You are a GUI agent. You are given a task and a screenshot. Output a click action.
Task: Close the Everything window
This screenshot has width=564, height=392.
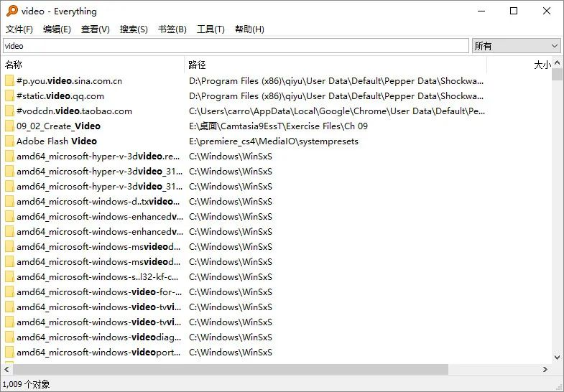click(546, 11)
